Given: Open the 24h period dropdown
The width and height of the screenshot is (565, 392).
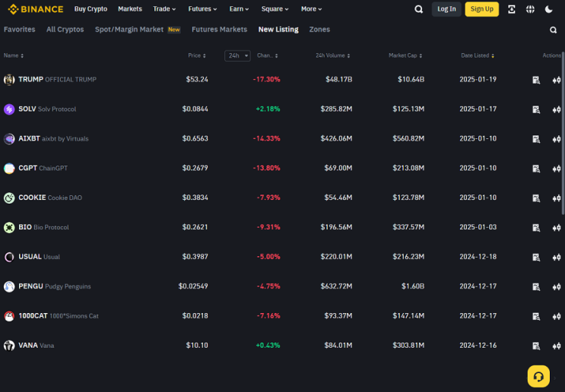Looking at the screenshot, I should pyautogui.click(x=237, y=55).
